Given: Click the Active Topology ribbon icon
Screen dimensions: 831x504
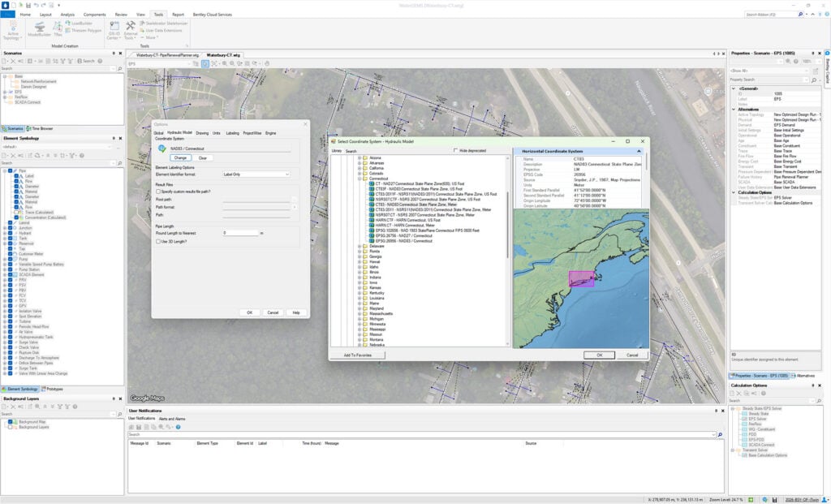Looking at the screenshot, I should coord(11,30).
